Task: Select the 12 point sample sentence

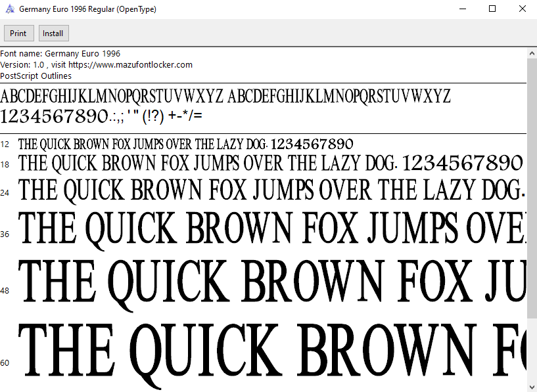Action: (x=186, y=144)
